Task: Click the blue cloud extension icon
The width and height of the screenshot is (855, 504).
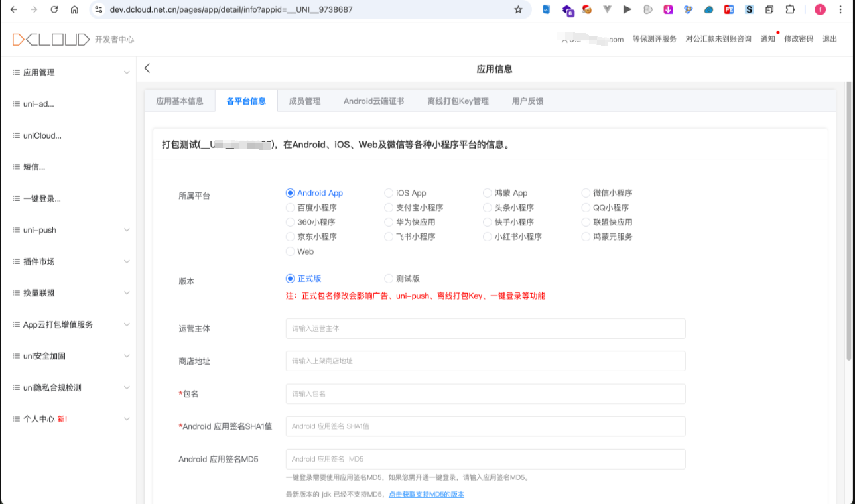Action: pyautogui.click(x=708, y=9)
